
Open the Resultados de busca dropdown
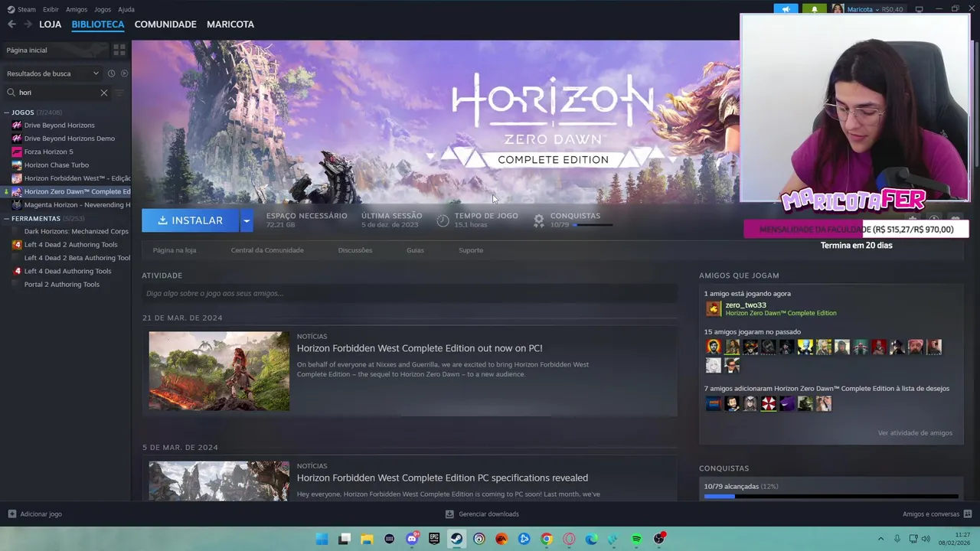pos(53,73)
